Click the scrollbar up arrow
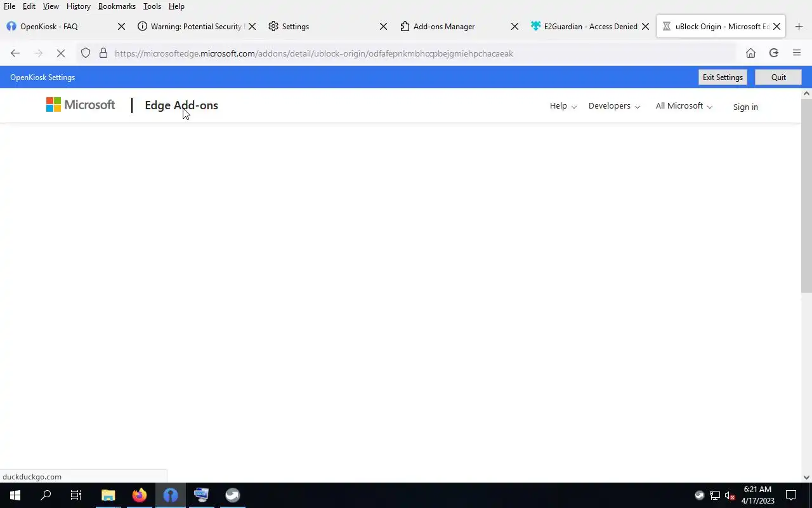This screenshot has width=812, height=508. click(807, 93)
